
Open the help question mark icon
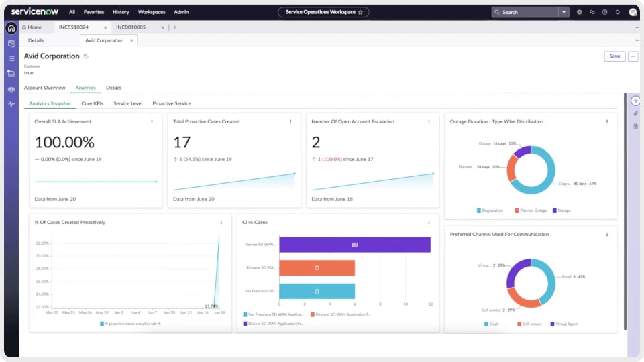[604, 12]
